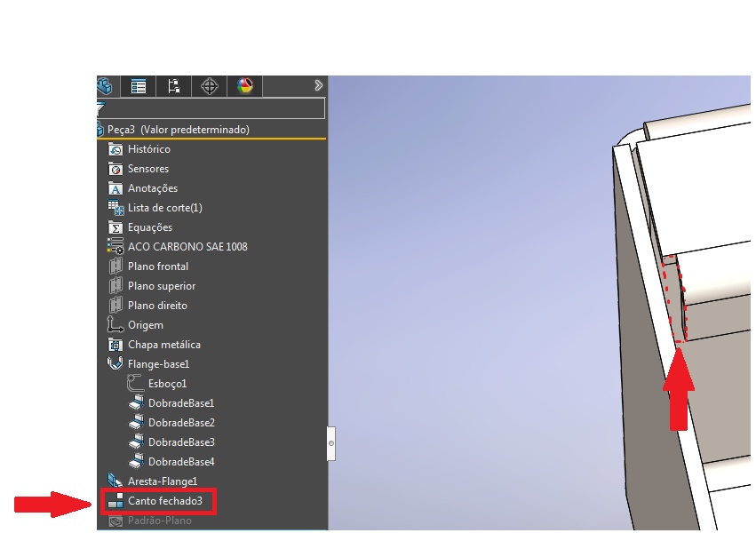
Task: Expand the manager tabs chevron arrow
Action: [319, 86]
